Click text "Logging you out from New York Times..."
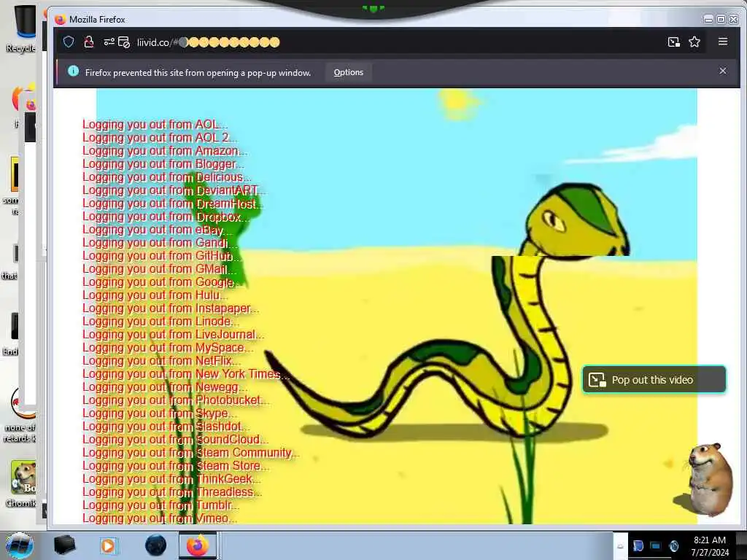747x560 pixels. pyautogui.click(x=186, y=374)
